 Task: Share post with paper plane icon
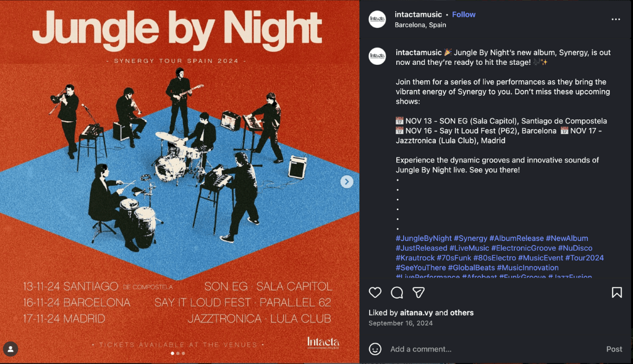coord(418,292)
